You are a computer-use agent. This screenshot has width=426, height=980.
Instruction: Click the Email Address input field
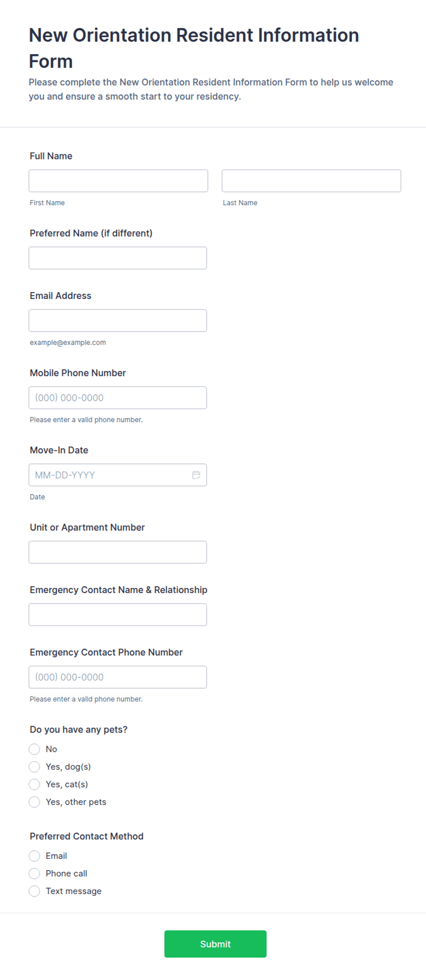[118, 321]
